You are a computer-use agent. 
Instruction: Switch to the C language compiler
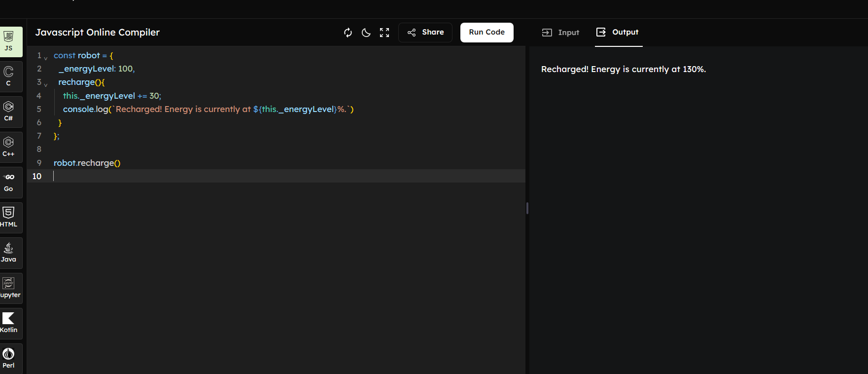pyautogui.click(x=9, y=76)
